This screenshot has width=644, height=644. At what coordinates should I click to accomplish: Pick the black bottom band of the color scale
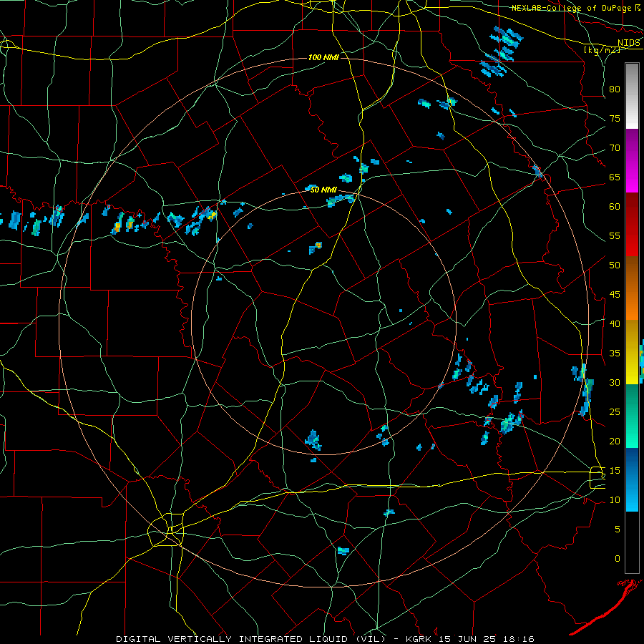(632, 542)
